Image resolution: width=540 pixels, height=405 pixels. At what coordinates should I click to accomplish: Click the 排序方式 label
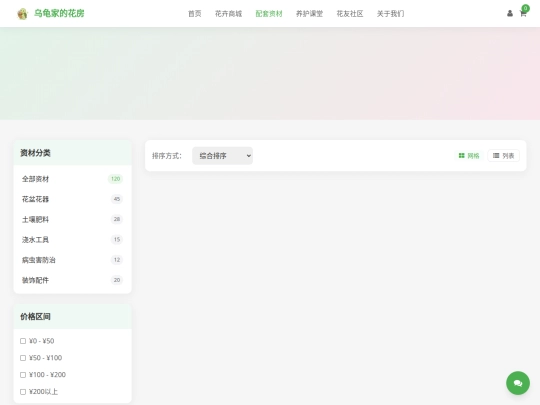[167, 156]
